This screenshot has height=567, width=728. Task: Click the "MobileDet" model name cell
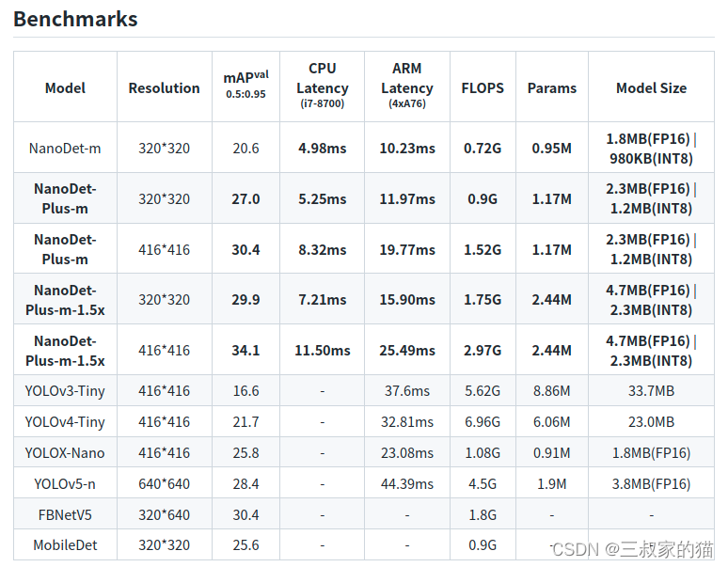[65, 544]
